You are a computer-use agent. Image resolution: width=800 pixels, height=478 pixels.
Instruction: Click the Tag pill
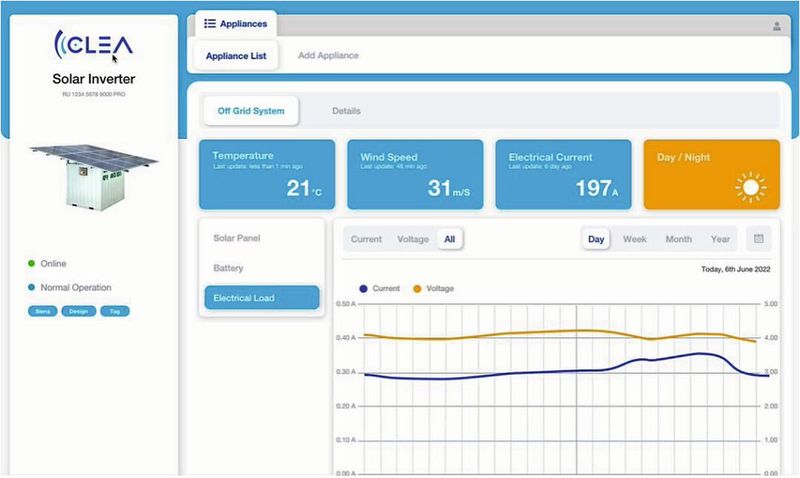tap(115, 311)
